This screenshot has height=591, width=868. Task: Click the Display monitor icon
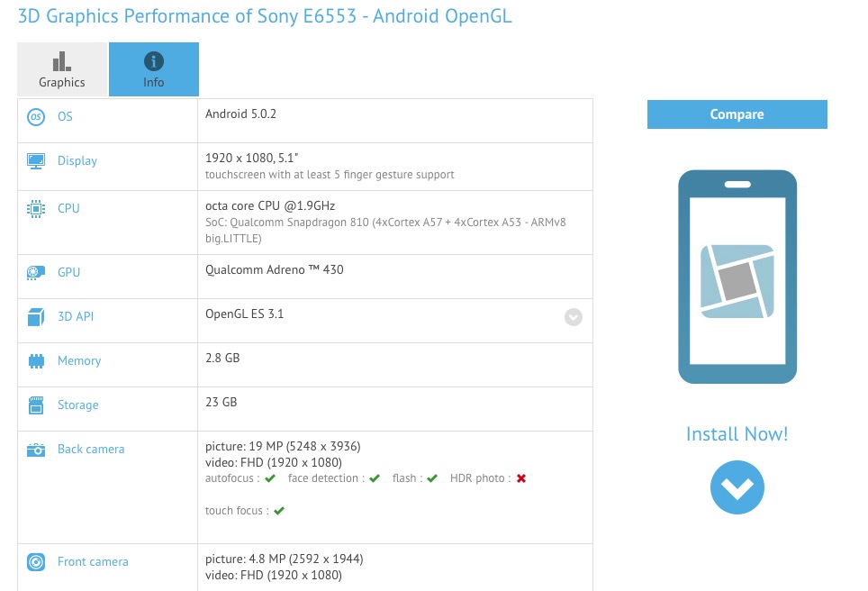[x=36, y=161]
